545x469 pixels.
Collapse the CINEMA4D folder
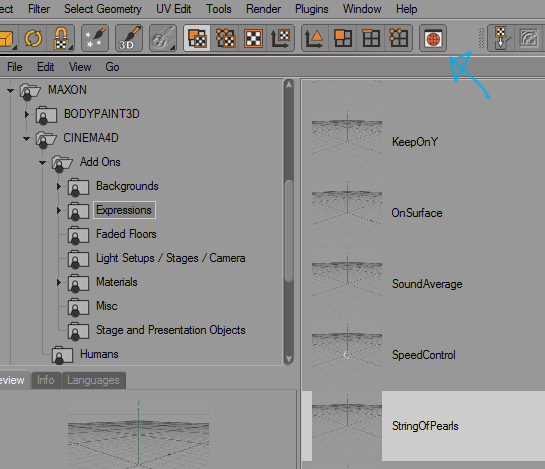pos(26,139)
